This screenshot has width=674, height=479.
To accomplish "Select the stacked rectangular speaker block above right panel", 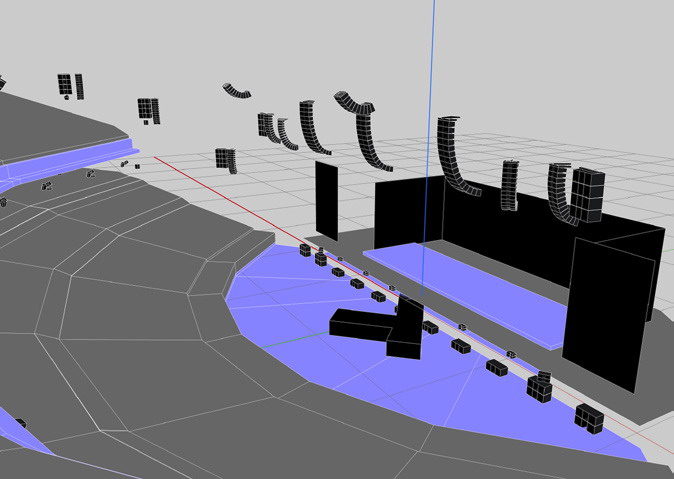I will click(x=587, y=194).
